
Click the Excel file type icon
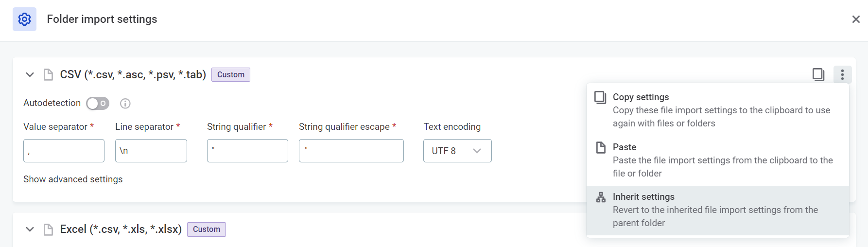48,229
